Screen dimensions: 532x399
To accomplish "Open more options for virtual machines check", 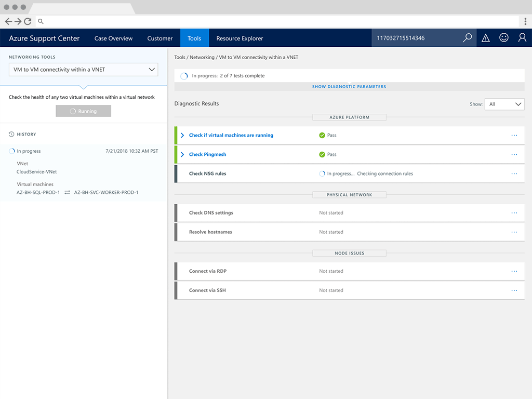I will (x=514, y=136).
